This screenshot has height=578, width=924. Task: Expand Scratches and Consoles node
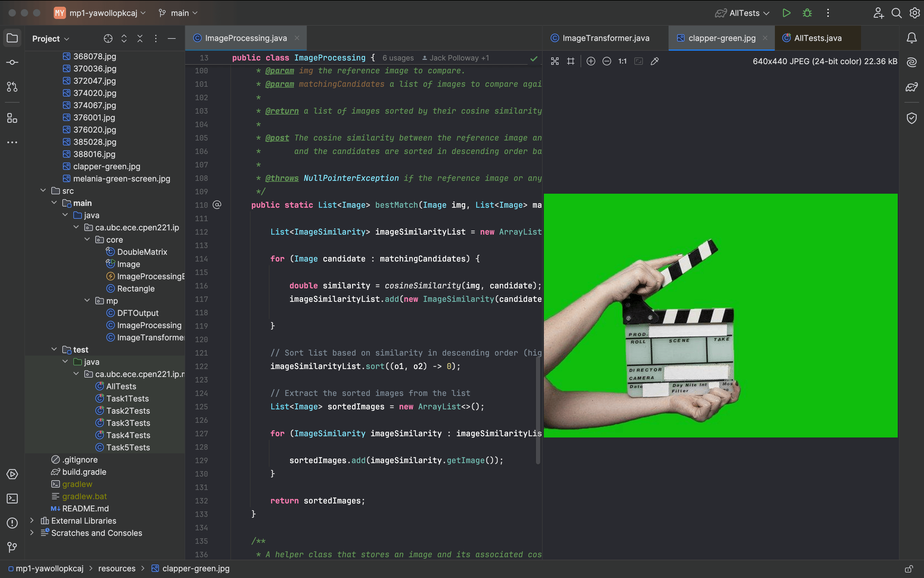coord(32,532)
